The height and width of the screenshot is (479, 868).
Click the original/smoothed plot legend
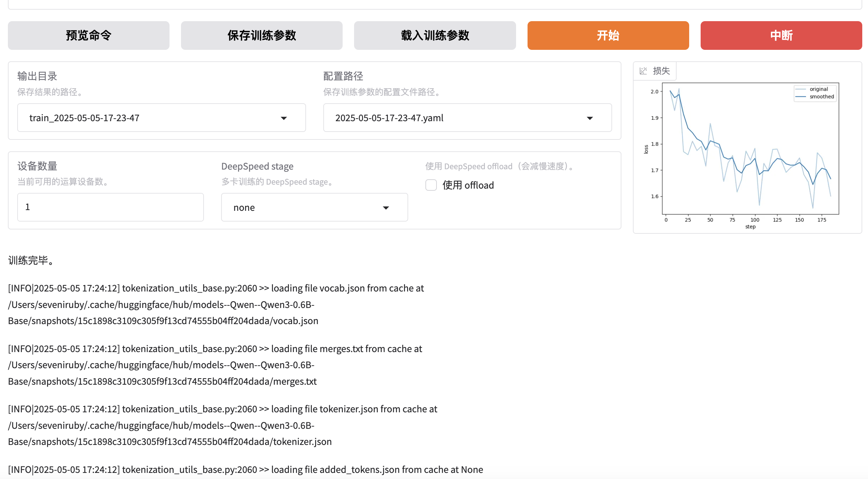tap(815, 93)
